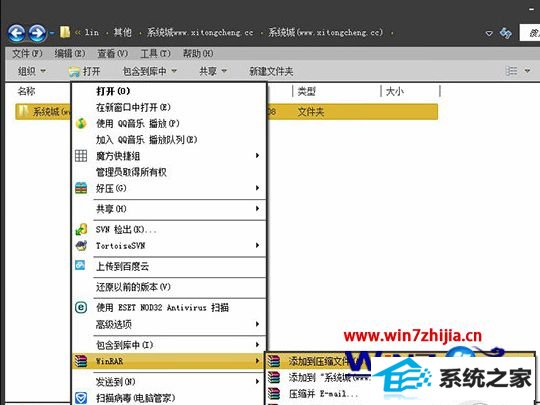This screenshot has width=540, height=405.
Task: Click the TortoiseSVN turtle icon
Action: 81,246
